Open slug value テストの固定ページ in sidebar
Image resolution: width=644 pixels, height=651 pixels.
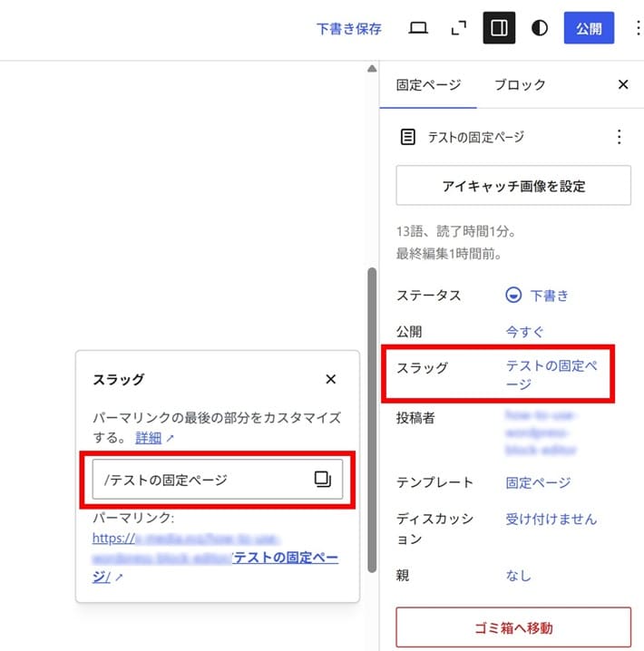551,374
